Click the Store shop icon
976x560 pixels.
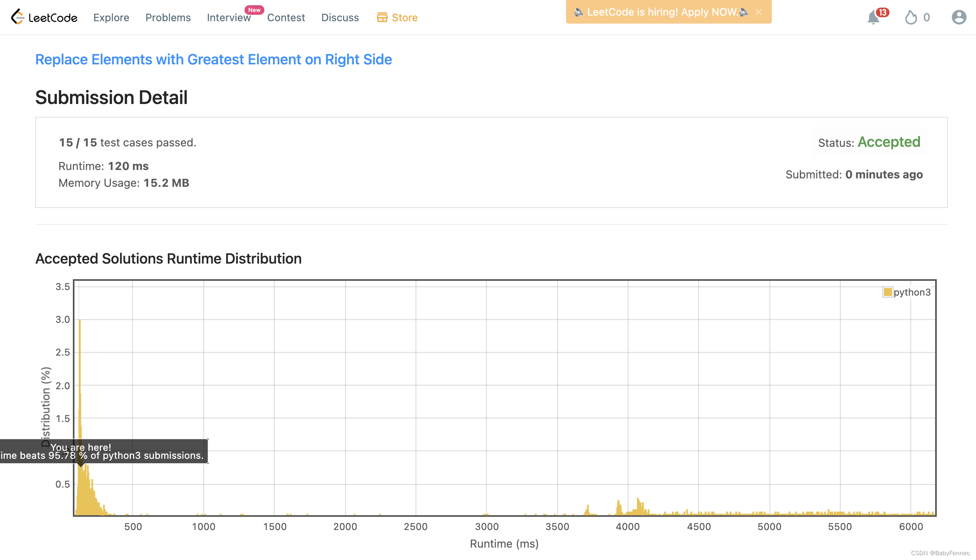382,18
